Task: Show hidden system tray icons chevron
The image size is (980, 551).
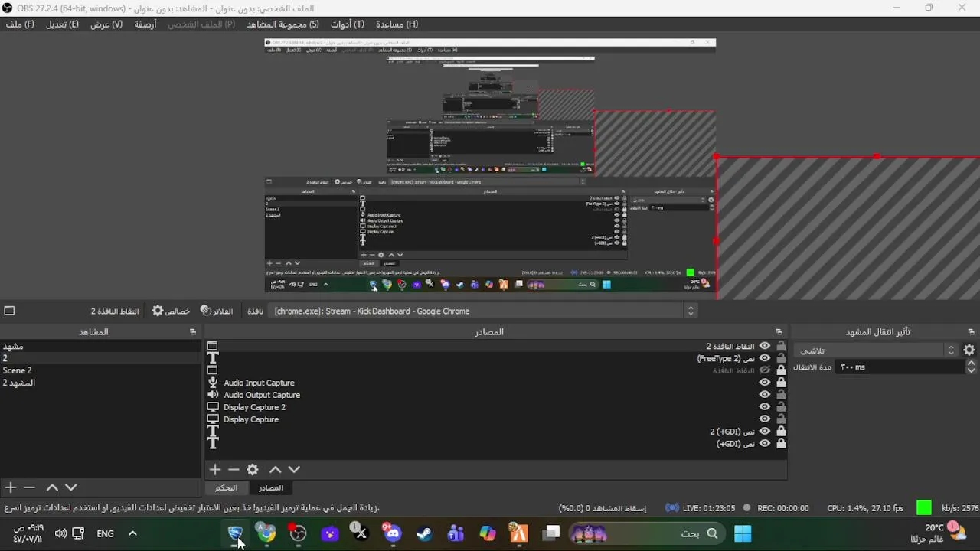Action: pos(132,533)
